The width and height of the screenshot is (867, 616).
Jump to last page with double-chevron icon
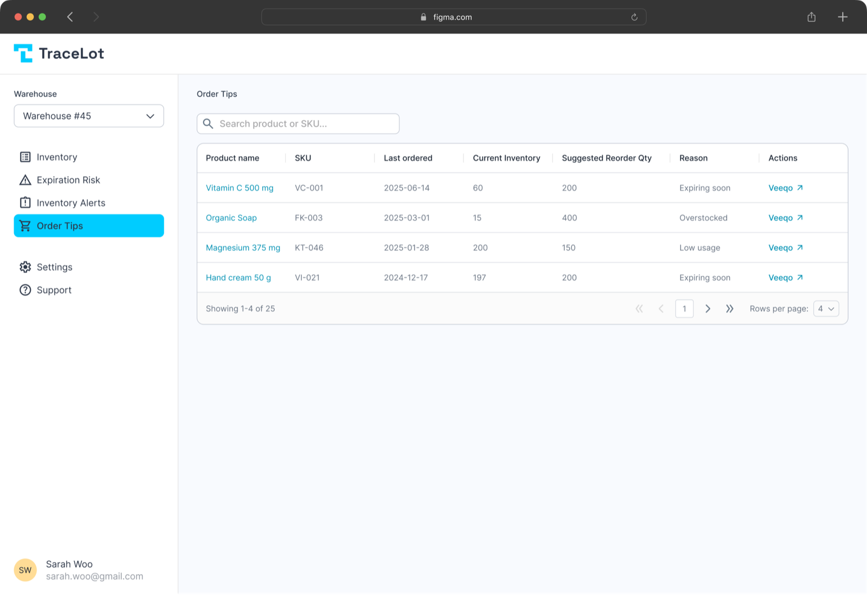(x=729, y=308)
